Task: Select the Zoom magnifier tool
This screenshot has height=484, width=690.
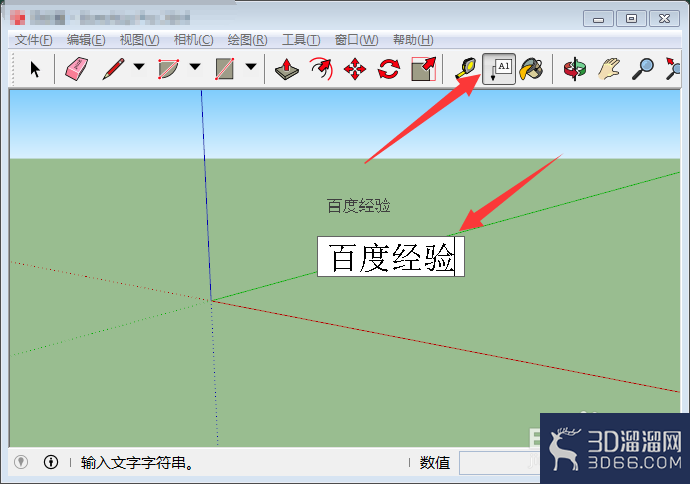Action: (x=643, y=69)
